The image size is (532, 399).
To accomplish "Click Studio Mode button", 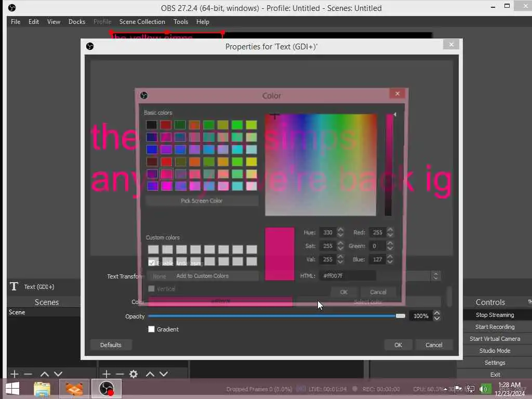I will pos(495,351).
